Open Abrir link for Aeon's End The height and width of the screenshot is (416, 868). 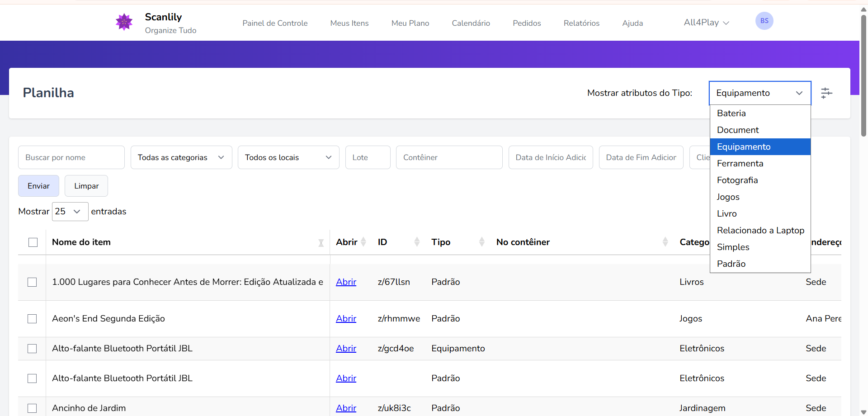coord(346,318)
